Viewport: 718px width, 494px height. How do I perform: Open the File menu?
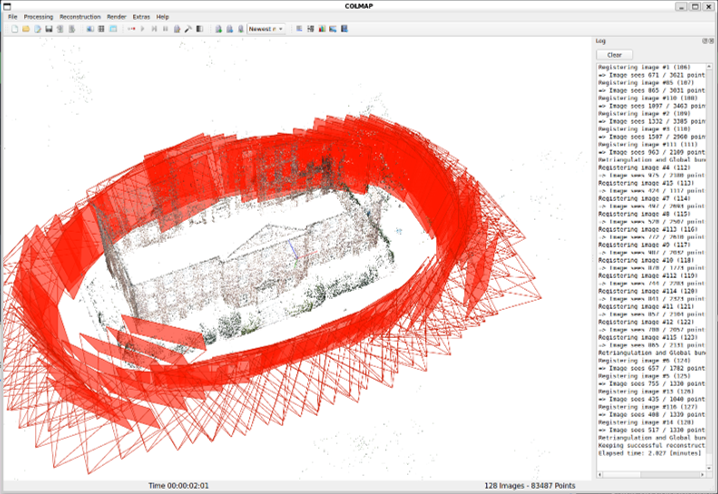click(x=12, y=17)
